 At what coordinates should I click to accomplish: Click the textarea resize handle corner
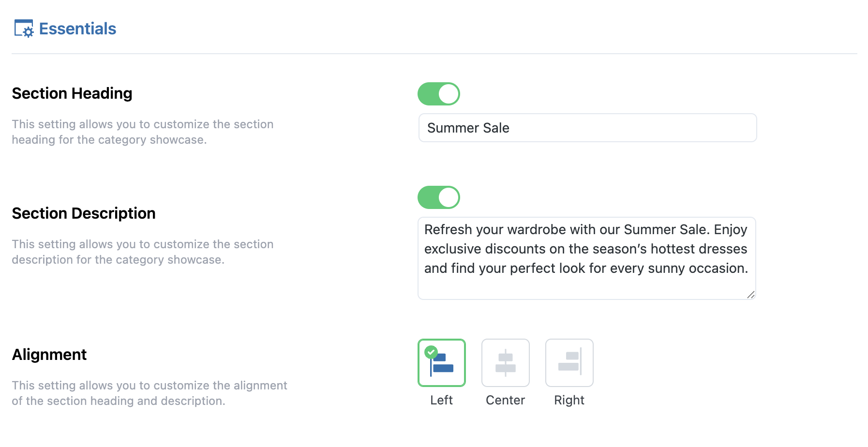(x=750, y=295)
